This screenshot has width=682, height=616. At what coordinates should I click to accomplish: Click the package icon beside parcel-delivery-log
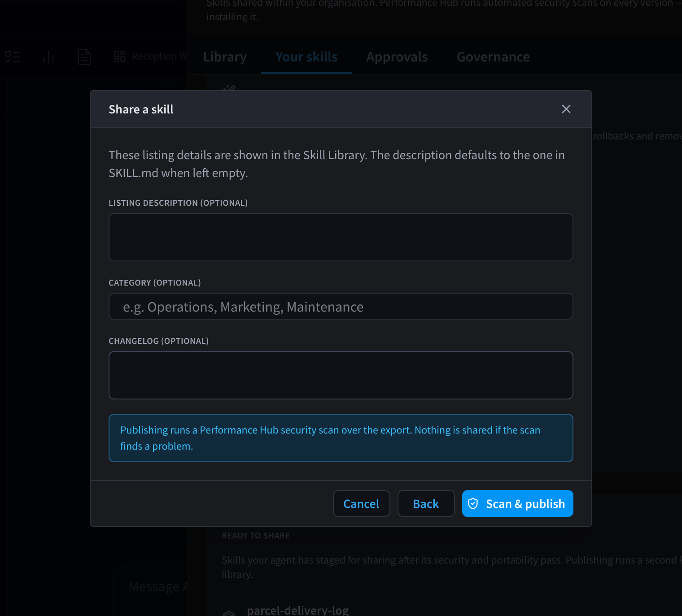[x=229, y=613]
